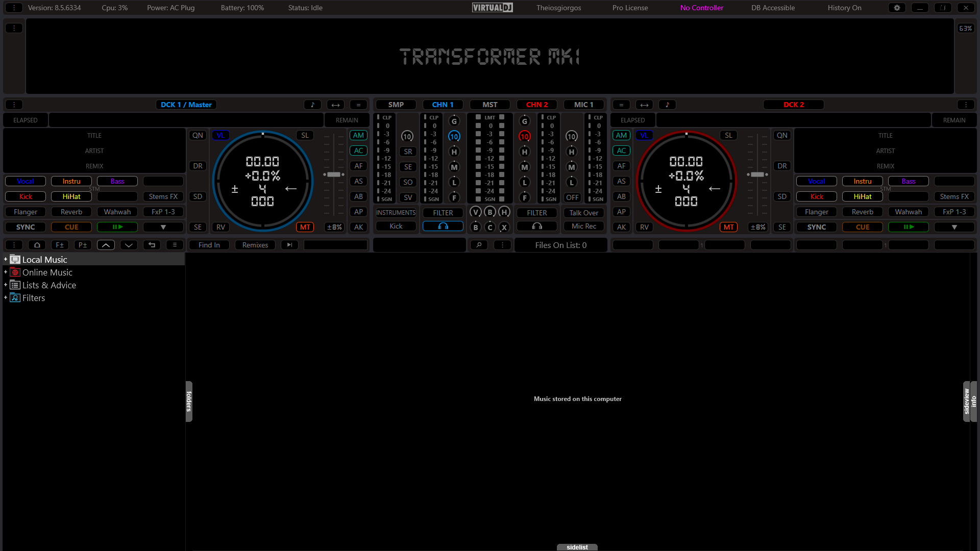Click the master X crossfader knob
The height and width of the screenshot is (551, 980).
(x=504, y=227)
